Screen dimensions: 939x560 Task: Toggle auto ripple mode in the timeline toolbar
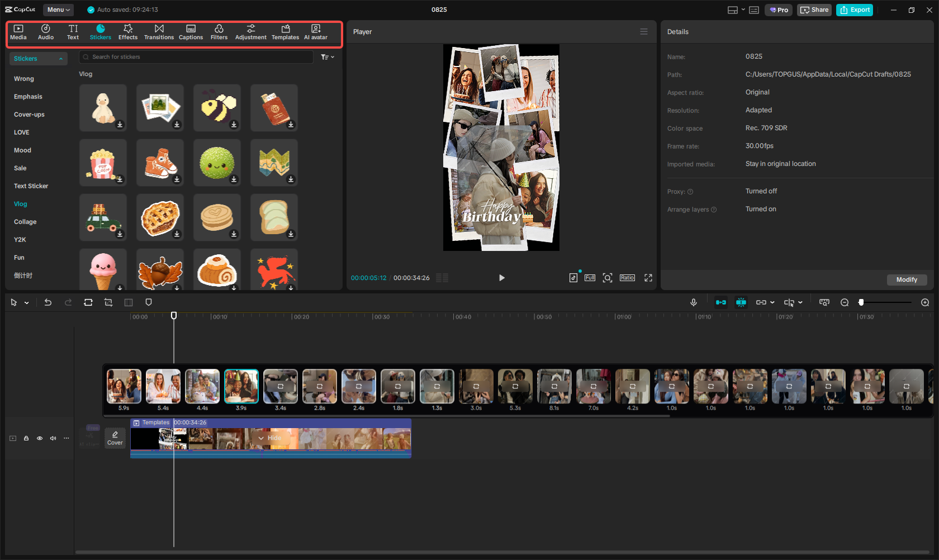[x=721, y=302]
